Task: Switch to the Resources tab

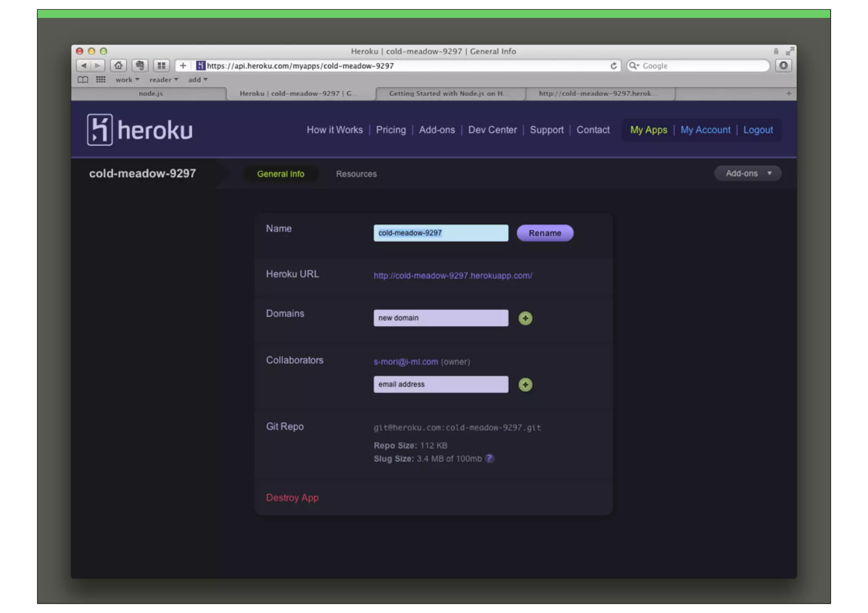Action: click(x=356, y=174)
